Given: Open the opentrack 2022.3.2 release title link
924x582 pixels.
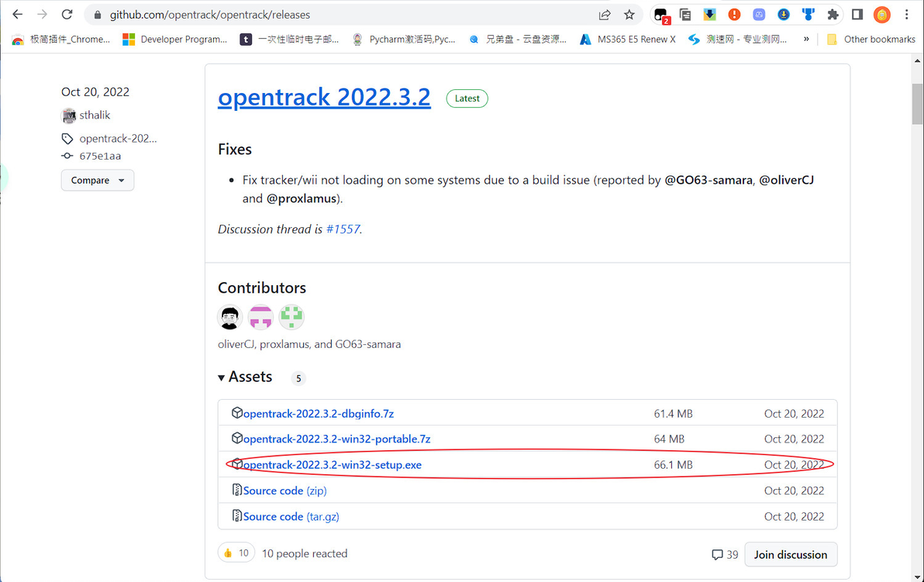Looking at the screenshot, I should tap(324, 98).
